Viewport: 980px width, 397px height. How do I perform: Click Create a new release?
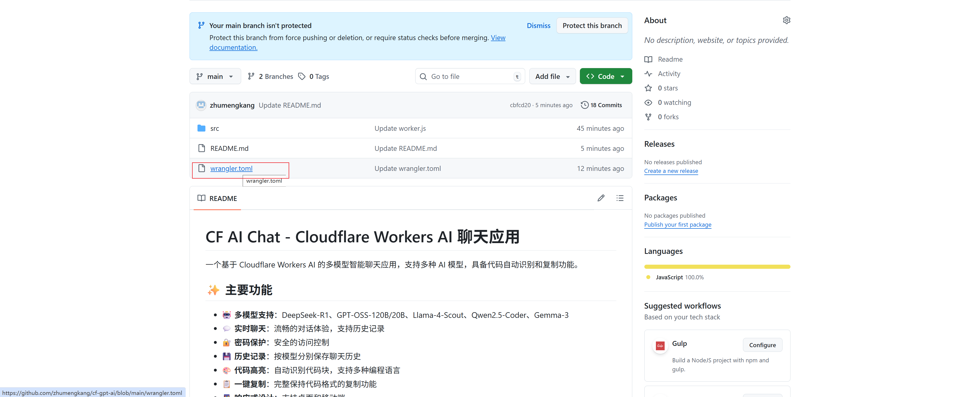(671, 171)
